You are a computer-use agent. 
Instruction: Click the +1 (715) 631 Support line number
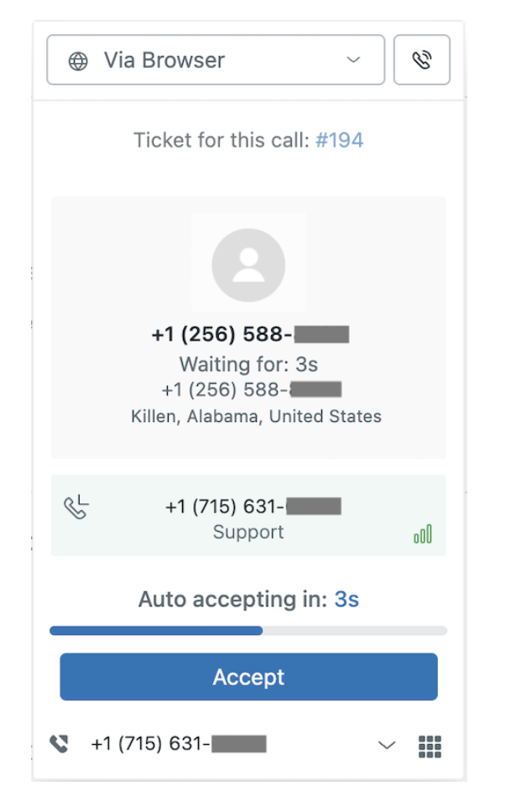coord(253,506)
